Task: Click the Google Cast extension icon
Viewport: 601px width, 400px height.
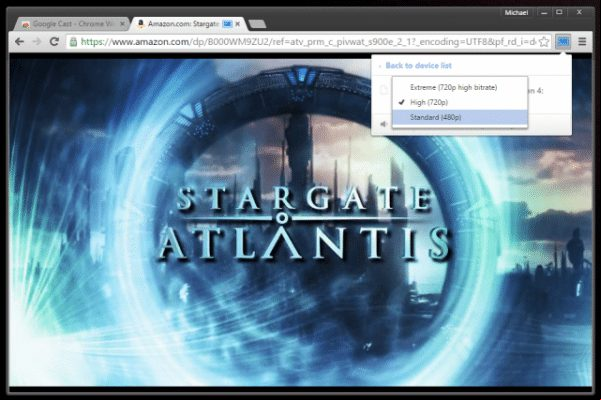Action: tap(563, 41)
